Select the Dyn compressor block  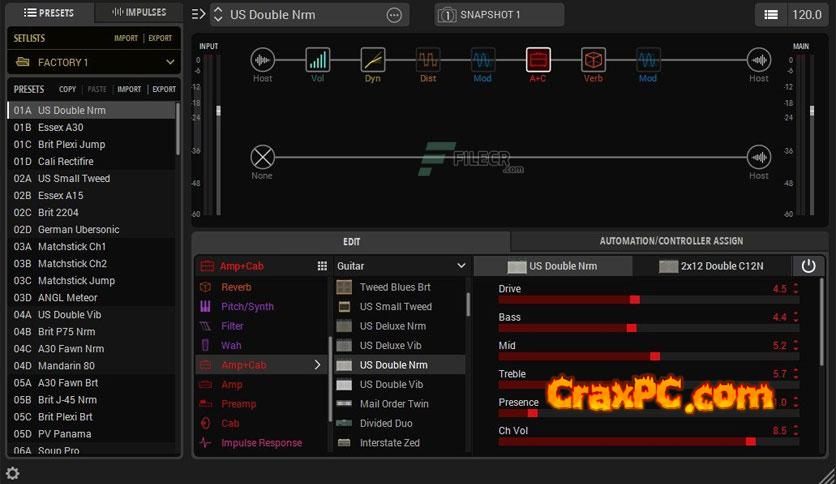[x=373, y=60]
